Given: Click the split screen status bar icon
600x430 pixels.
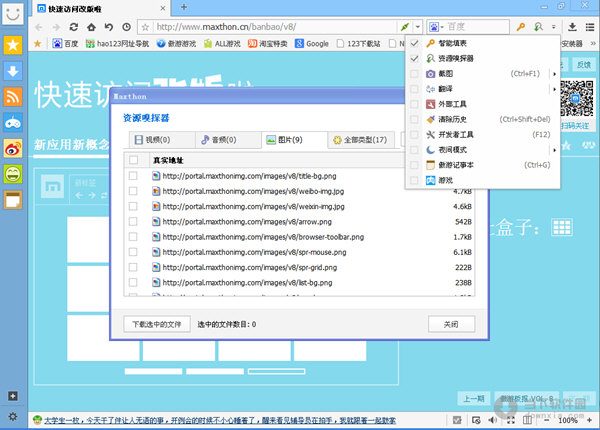Looking at the screenshot, I should click(527, 420).
